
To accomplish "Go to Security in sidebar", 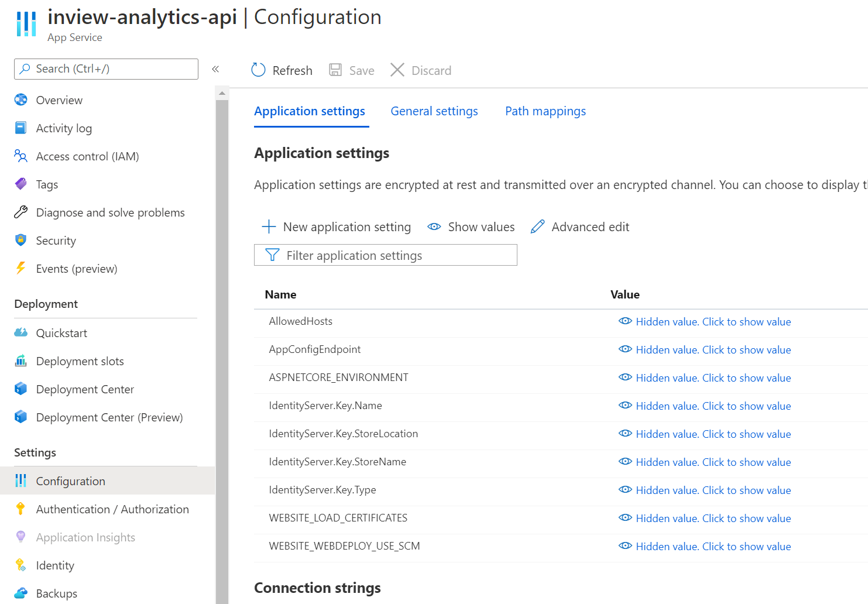I will [56, 241].
